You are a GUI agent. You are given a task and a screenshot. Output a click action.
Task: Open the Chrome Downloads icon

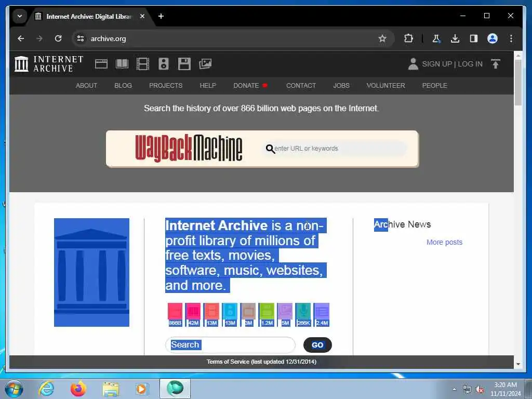[x=455, y=38]
